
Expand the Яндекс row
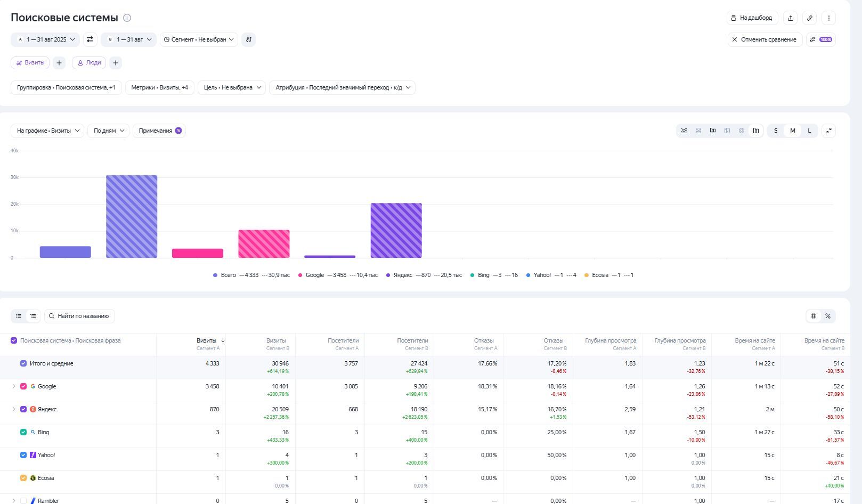(x=14, y=409)
